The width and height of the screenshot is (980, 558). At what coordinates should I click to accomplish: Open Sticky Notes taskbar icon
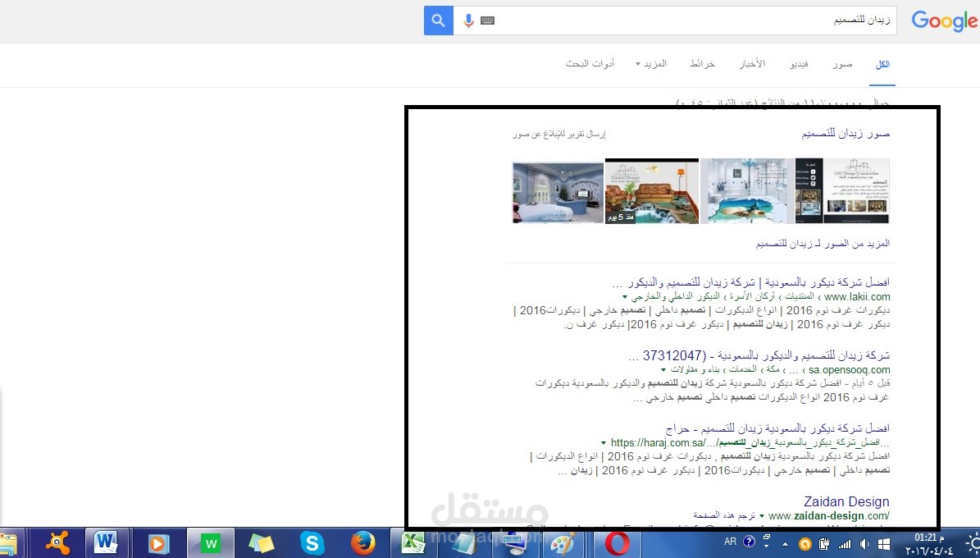pyautogui.click(x=260, y=542)
